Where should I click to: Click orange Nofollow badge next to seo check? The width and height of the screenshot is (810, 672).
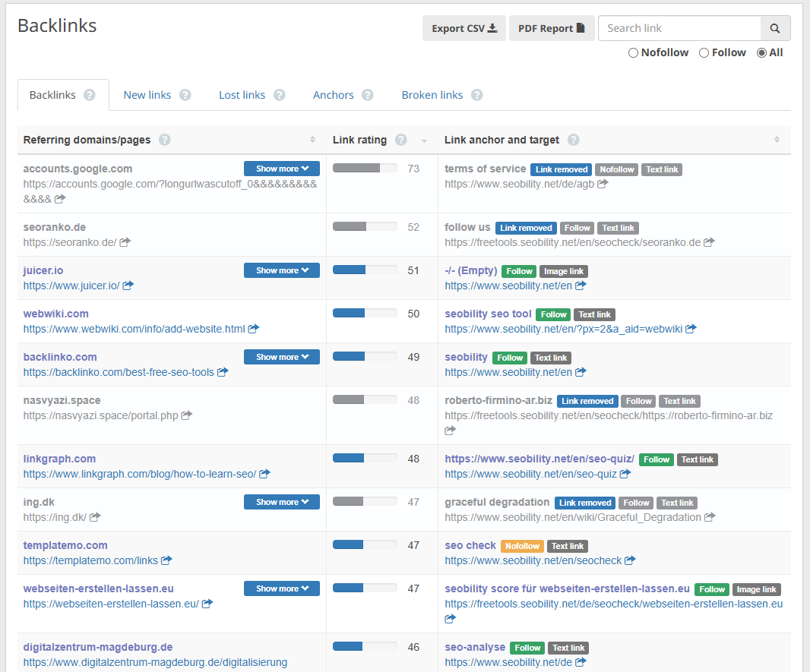522,546
